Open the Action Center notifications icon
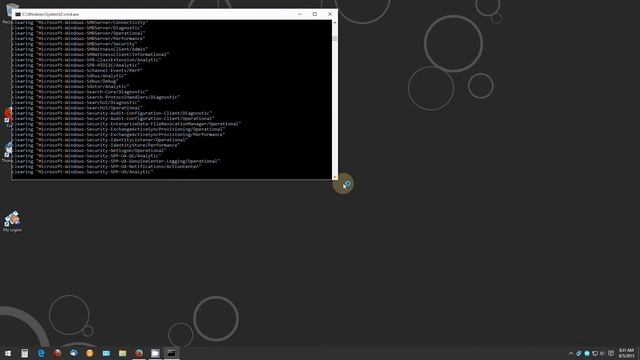Viewport: 640px width, 360px height. click(x=611, y=353)
